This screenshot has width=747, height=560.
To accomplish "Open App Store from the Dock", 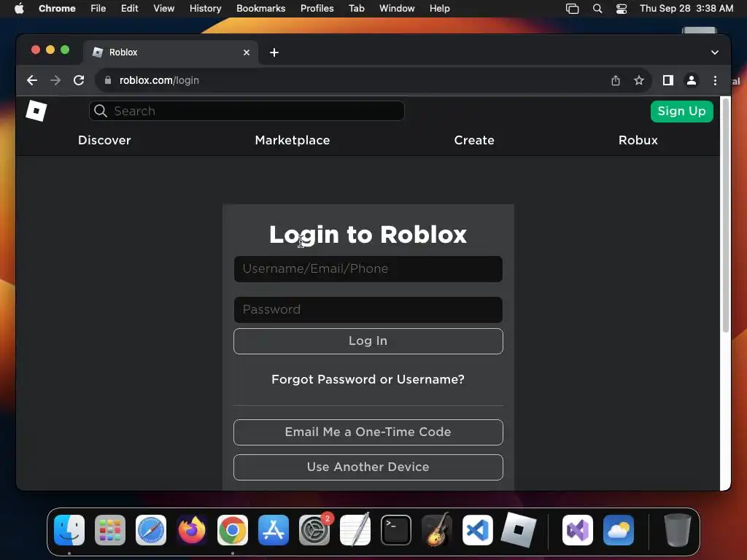I will [274, 530].
